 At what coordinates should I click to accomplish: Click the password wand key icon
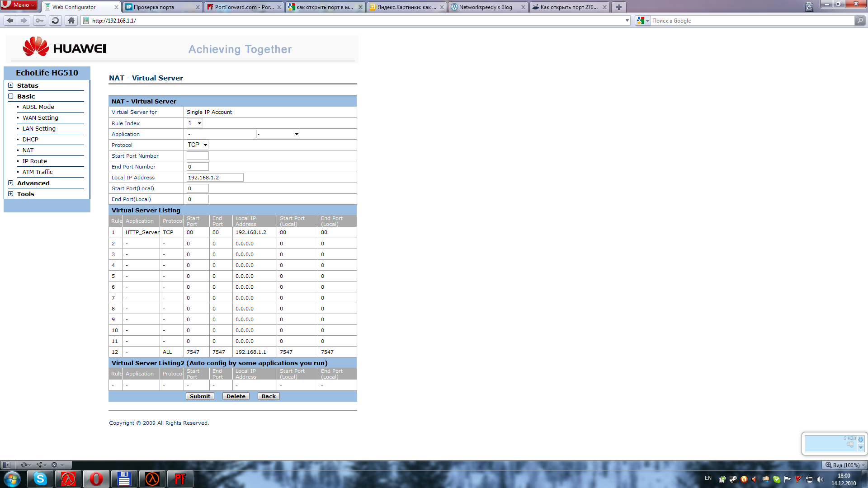[40, 20]
